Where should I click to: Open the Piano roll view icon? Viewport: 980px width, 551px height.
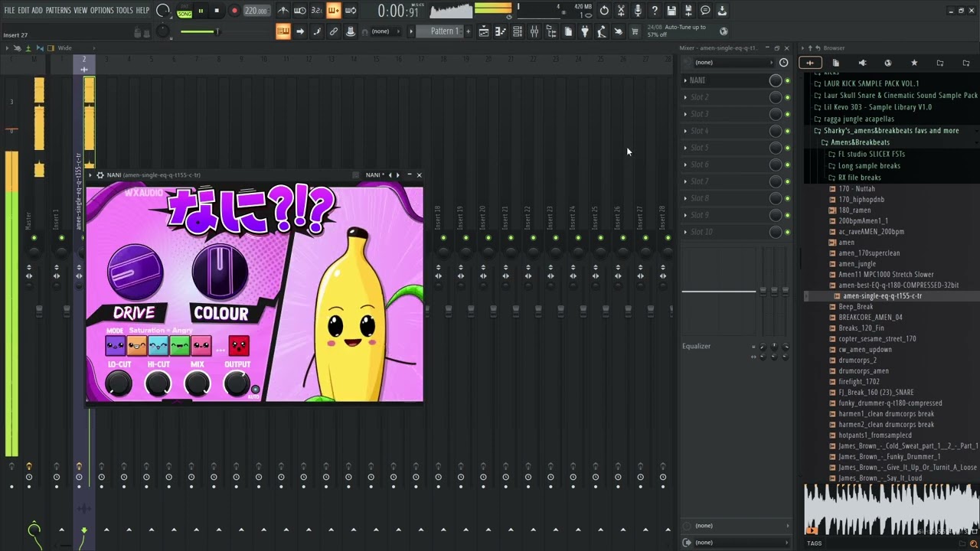pos(501,31)
